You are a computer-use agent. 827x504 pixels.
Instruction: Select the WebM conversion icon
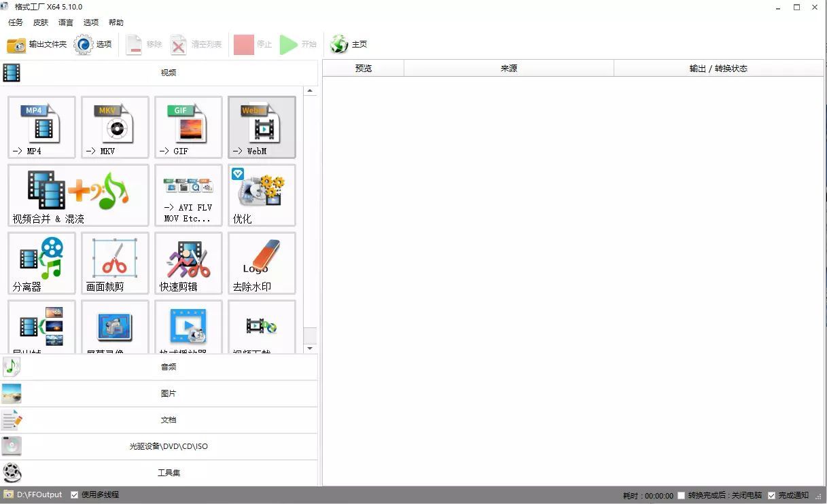pyautogui.click(x=262, y=127)
